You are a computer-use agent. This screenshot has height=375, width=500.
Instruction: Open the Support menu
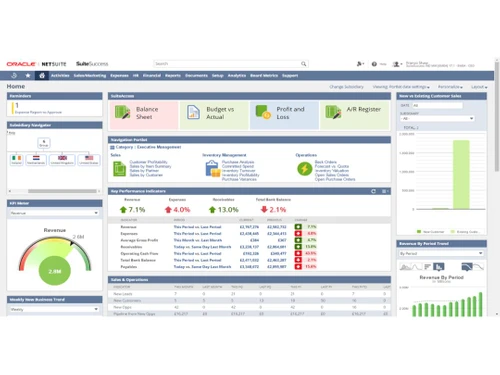290,76
